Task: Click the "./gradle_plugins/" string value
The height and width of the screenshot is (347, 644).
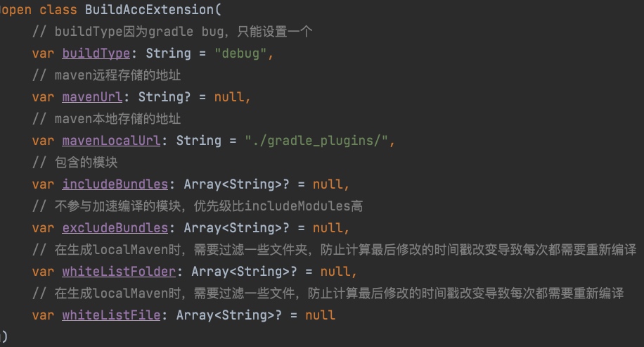Action: click(x=316, y=141)
